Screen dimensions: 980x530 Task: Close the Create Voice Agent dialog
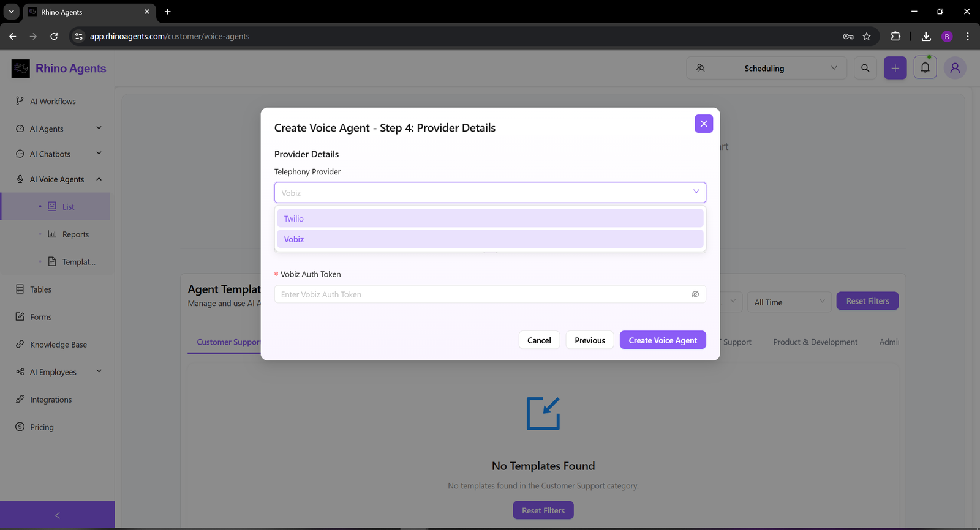tap(704, 124)
